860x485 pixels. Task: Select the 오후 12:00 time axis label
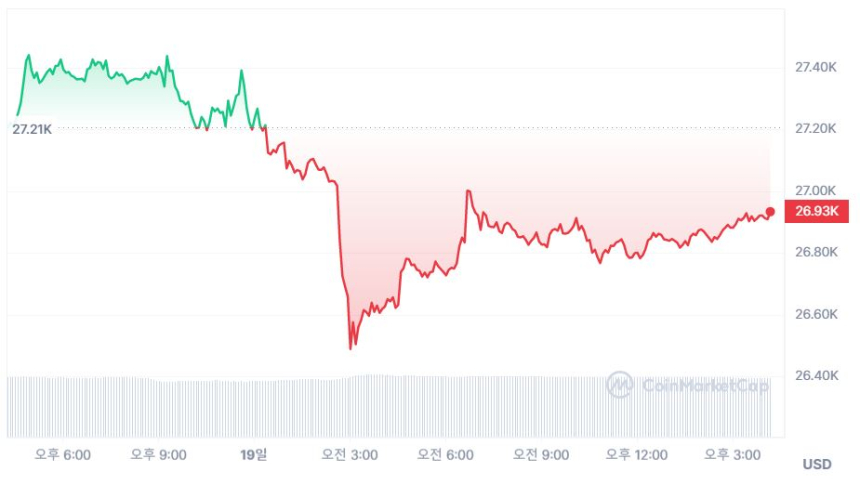point(636,455)
